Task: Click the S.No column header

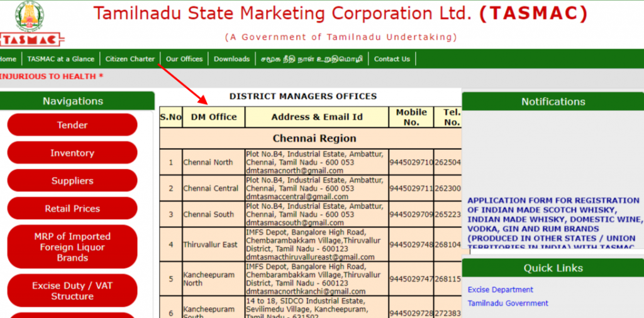Action: 171,117
